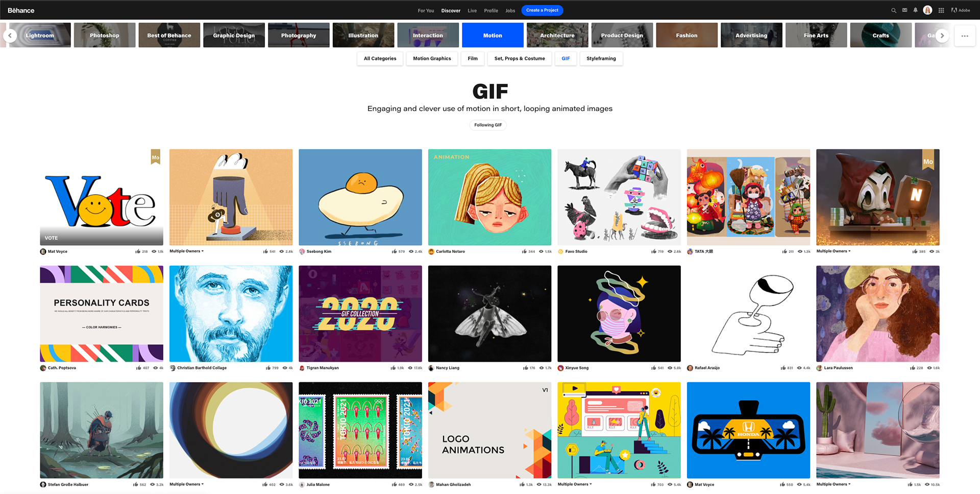Open the search magnifier icon
The image size is (980, 494).
[894, 10]
